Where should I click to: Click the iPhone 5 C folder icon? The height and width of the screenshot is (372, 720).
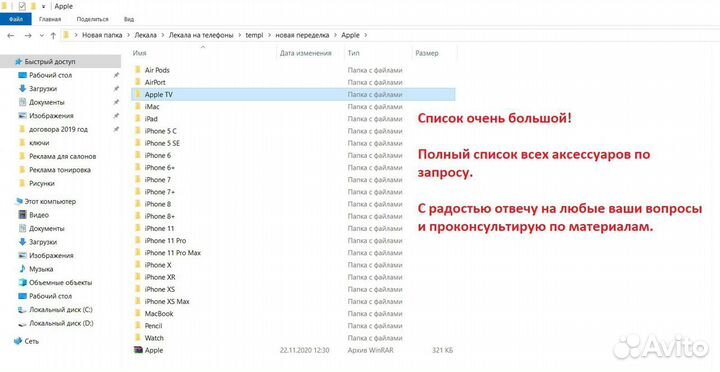click(138, 131)
